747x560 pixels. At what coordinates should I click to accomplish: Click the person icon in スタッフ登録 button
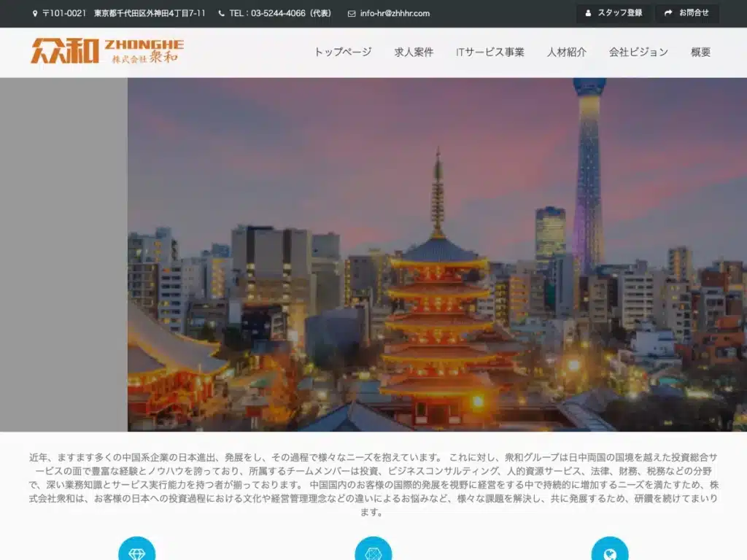pos(589,13)
